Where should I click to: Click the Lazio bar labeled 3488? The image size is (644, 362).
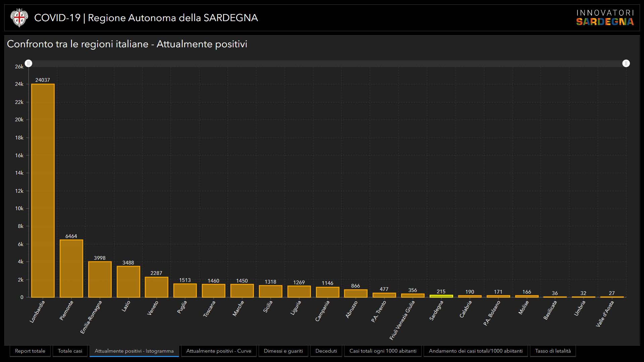128,282
